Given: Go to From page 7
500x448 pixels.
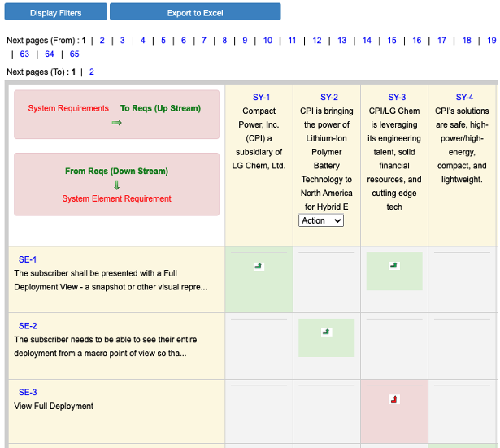Looking at the screenshot, I should 204,41.
